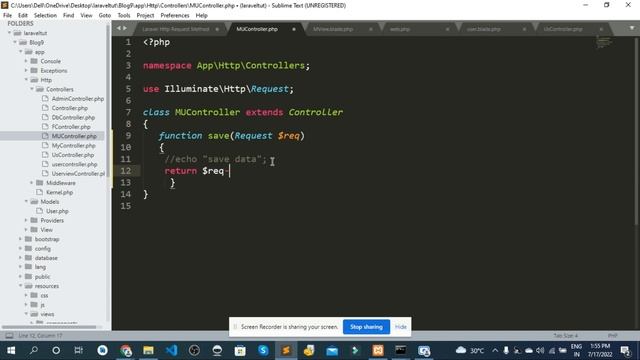This screenshot has height=360, width=640.
Task: Expand the bootstrap folder
Action: click(20, 239)
